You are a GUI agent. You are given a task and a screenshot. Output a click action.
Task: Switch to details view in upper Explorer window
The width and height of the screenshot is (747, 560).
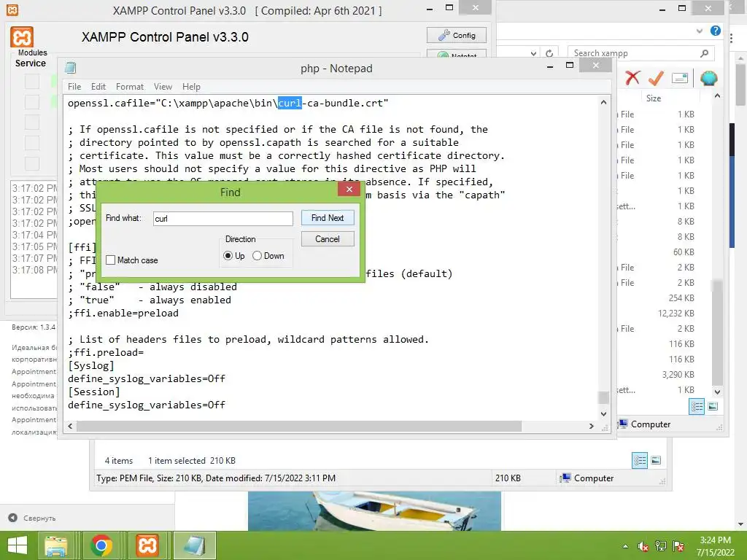click(x=697, y=406)
